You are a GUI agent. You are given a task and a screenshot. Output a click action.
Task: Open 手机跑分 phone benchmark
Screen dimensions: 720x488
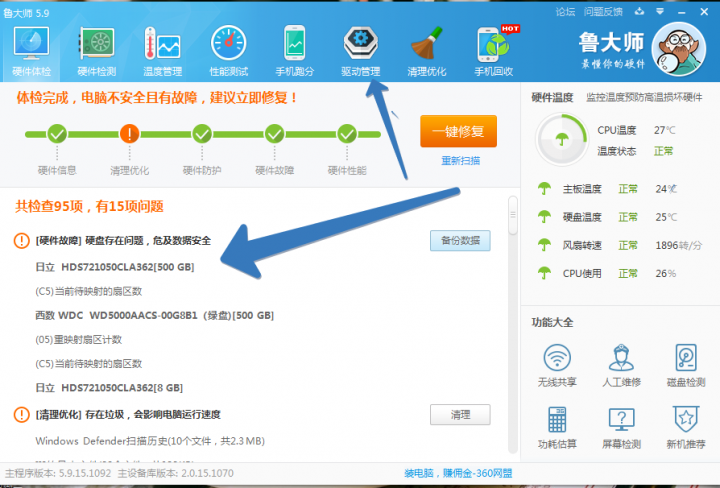pos(294,51)
